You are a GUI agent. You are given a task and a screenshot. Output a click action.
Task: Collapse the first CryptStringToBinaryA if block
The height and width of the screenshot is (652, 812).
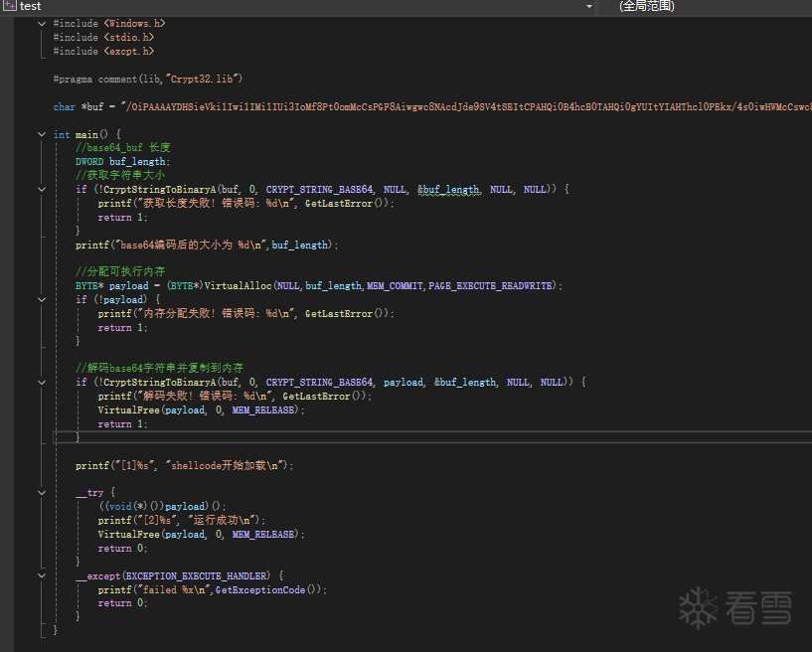[42, 190]
